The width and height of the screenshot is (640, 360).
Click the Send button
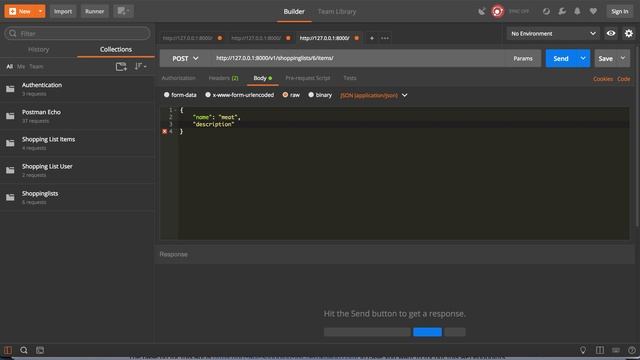pyautogui.click(x=561, y=58)
